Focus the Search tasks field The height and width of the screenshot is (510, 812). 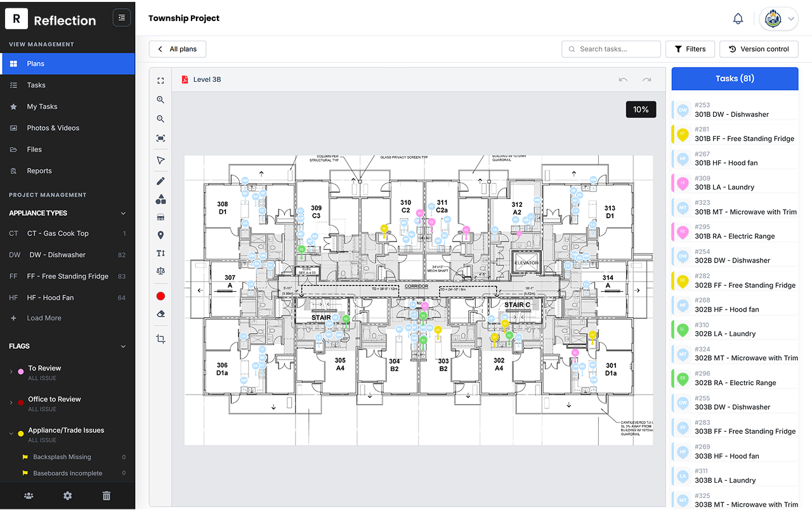click(611, 49)
